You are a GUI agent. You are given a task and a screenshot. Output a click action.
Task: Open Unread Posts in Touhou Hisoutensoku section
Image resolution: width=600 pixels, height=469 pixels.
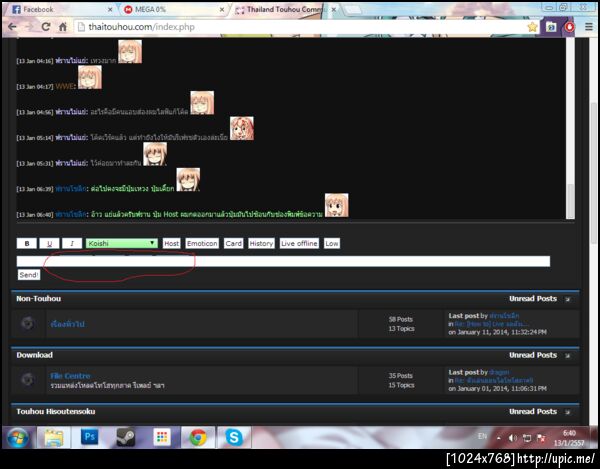(533, 412)
